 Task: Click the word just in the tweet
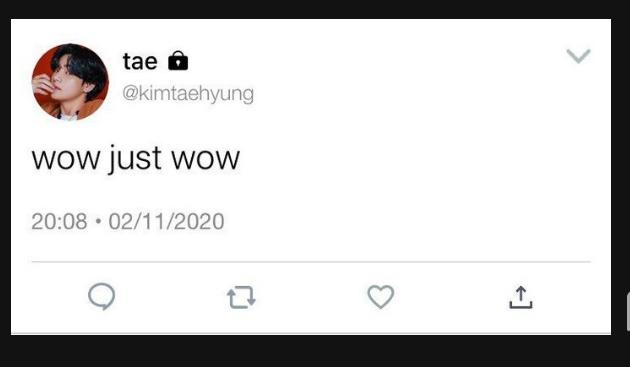(135, 159)
